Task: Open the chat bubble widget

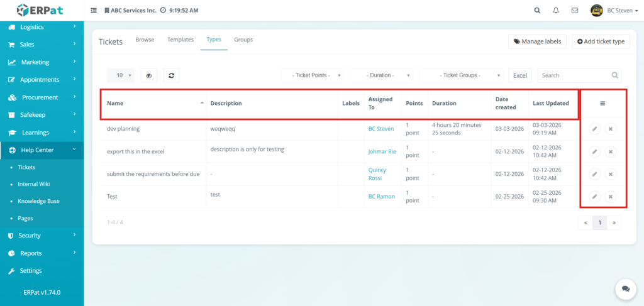Action: pyautogui.click(x=625, y=288)
